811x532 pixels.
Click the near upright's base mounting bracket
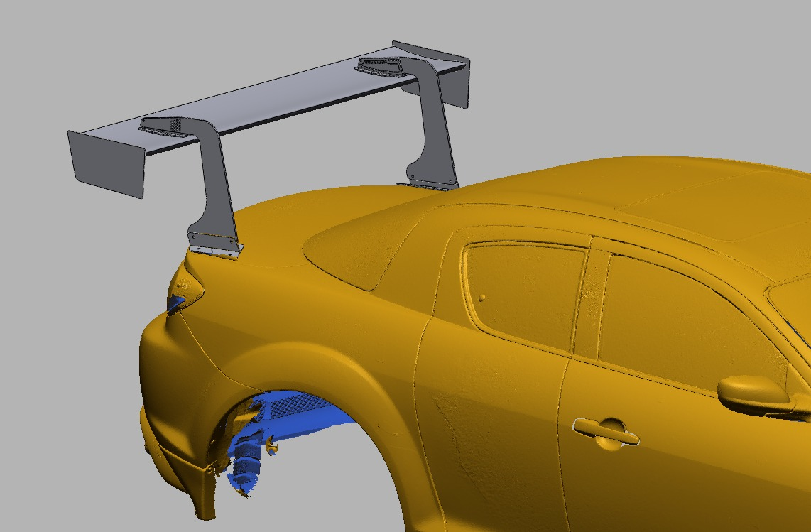click(x=216, y=251)
